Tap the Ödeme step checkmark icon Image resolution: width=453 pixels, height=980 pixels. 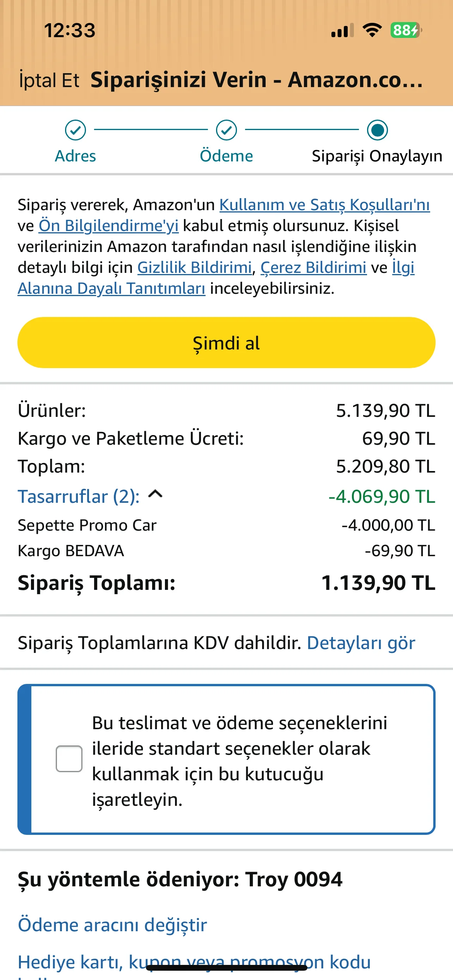point(226,130)
